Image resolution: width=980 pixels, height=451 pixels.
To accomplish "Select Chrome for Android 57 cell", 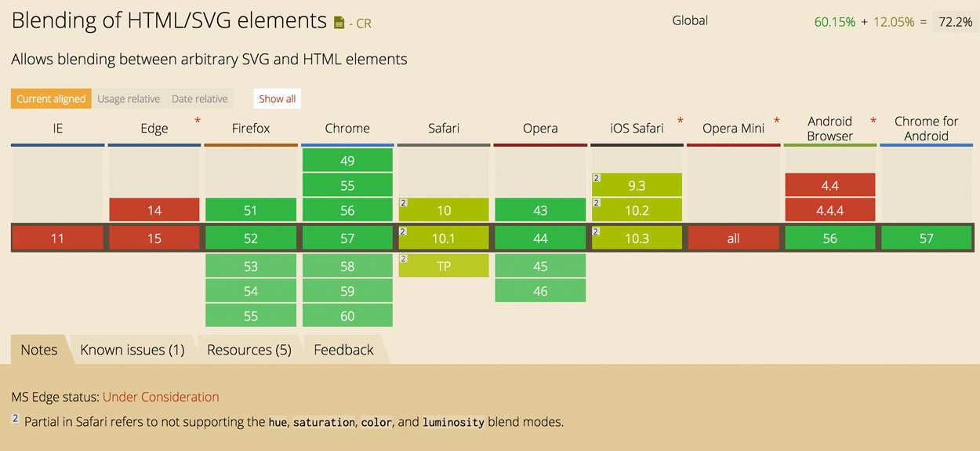I will [927, 238].
